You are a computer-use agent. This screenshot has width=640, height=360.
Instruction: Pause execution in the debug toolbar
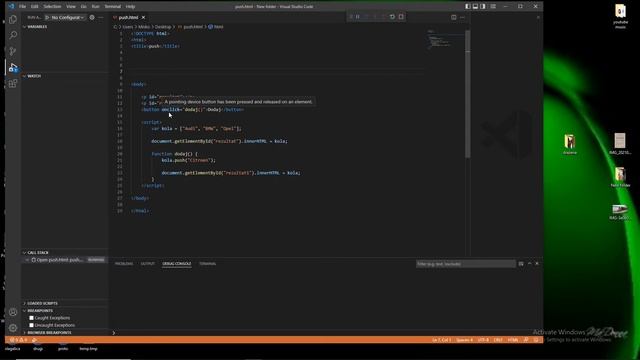click(358, 17)
